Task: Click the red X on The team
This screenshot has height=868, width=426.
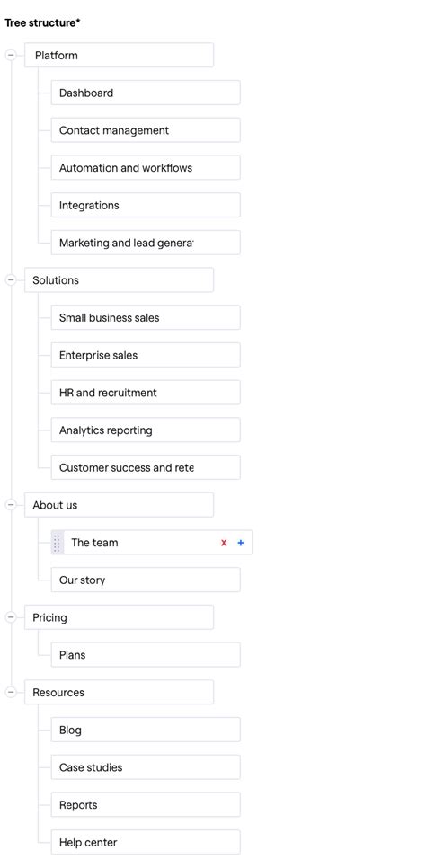Action: (224, 543)
